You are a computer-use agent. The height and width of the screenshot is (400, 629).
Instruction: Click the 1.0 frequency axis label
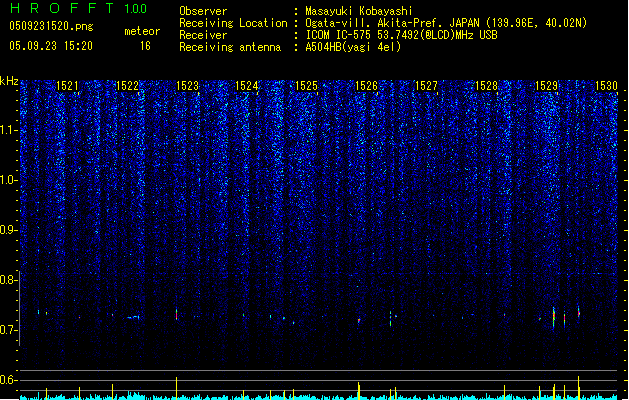9,180
